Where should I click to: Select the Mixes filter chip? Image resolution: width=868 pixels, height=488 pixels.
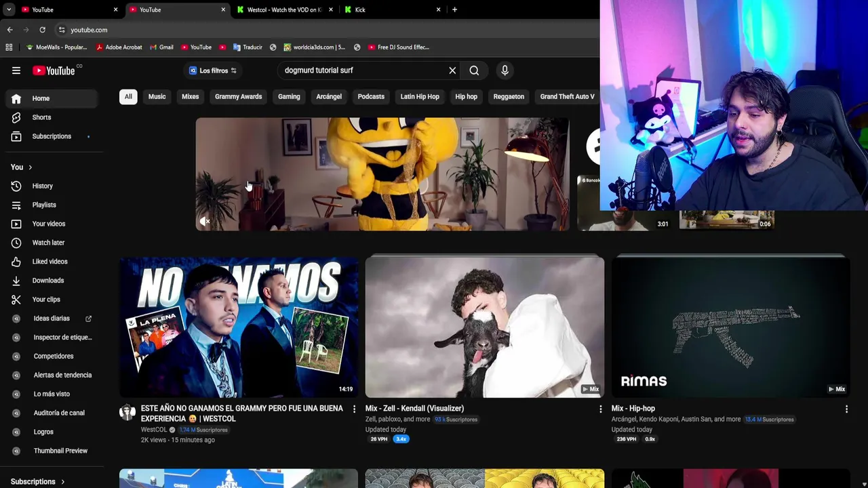click(190, 96)
